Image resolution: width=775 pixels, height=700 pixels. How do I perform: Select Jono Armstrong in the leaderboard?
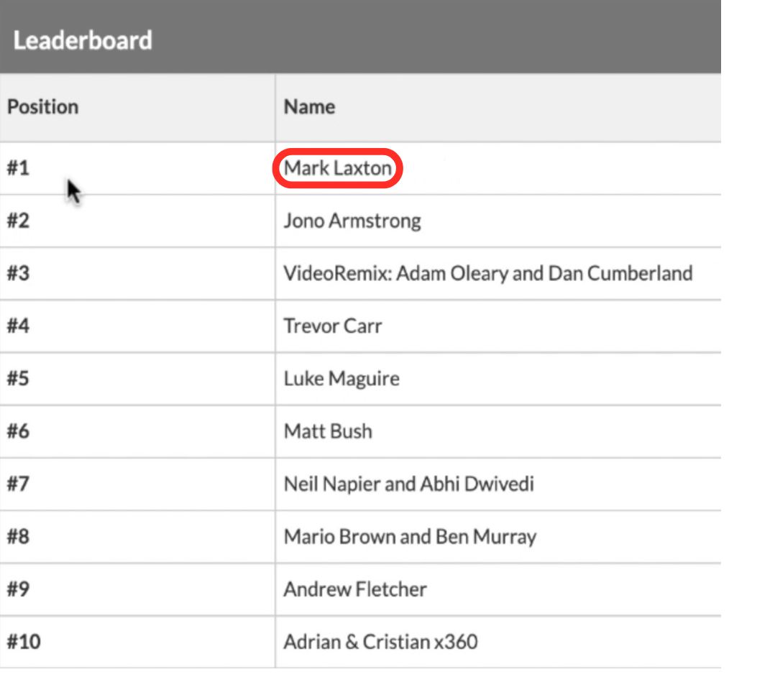(x=352, y=221)
